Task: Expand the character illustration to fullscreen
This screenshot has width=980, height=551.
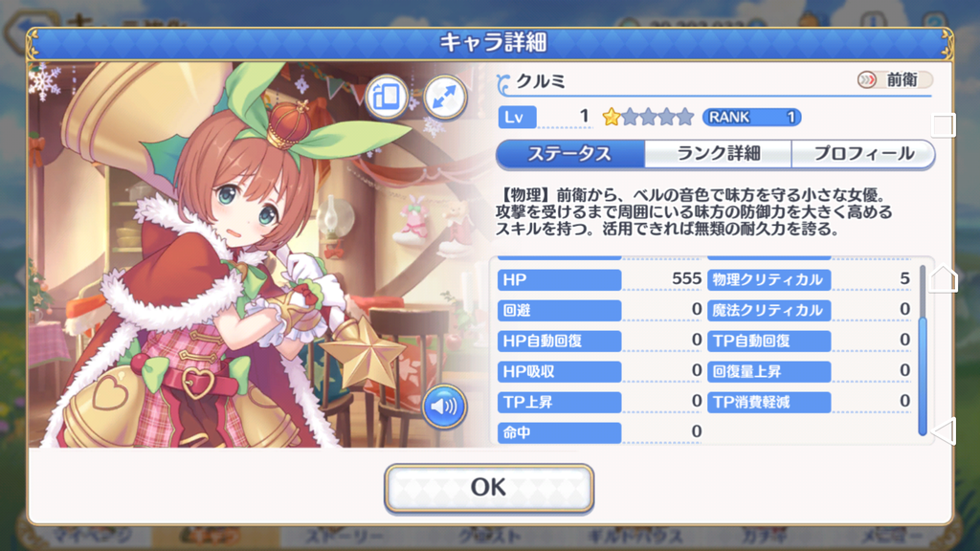Action: pos(445,97)
